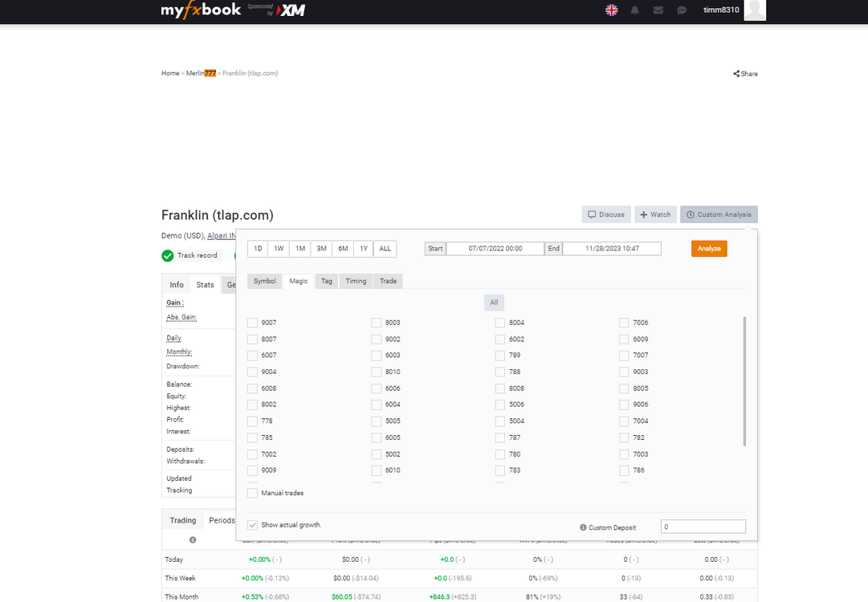The image size is (868, 602).
Task: Select the 1W period
Action: [279, 249]
